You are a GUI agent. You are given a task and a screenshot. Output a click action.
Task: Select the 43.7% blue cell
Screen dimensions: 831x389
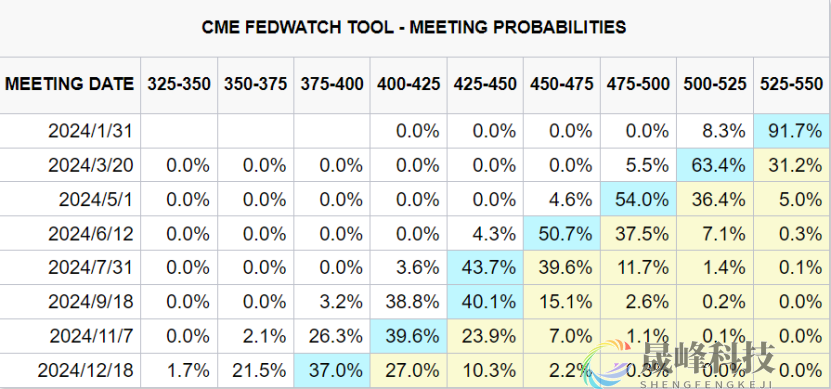click(485, 267)
